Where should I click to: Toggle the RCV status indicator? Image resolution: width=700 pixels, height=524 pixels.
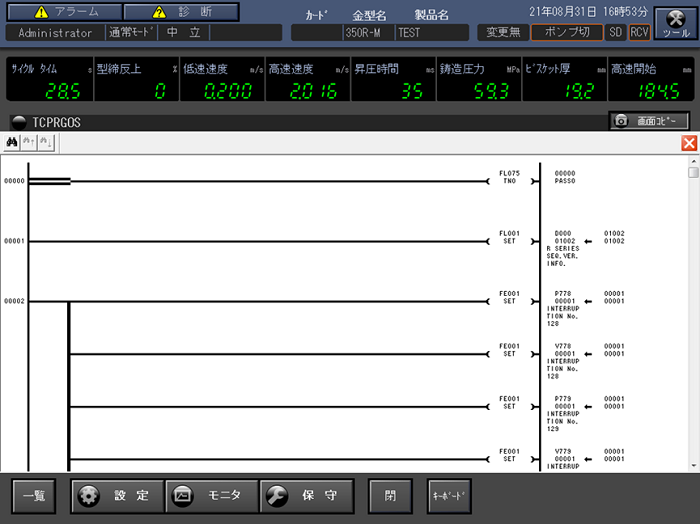(x=639, y=32)
